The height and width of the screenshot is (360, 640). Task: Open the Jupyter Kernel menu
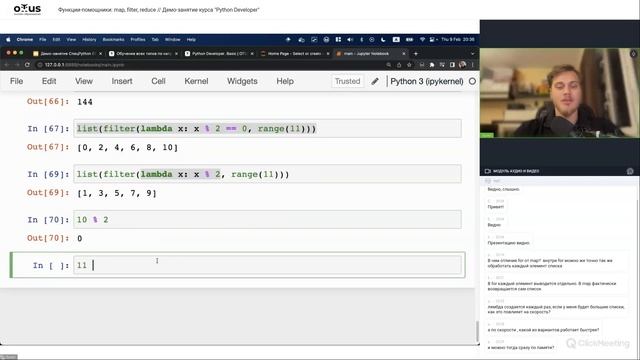click(x=196, y=81)
